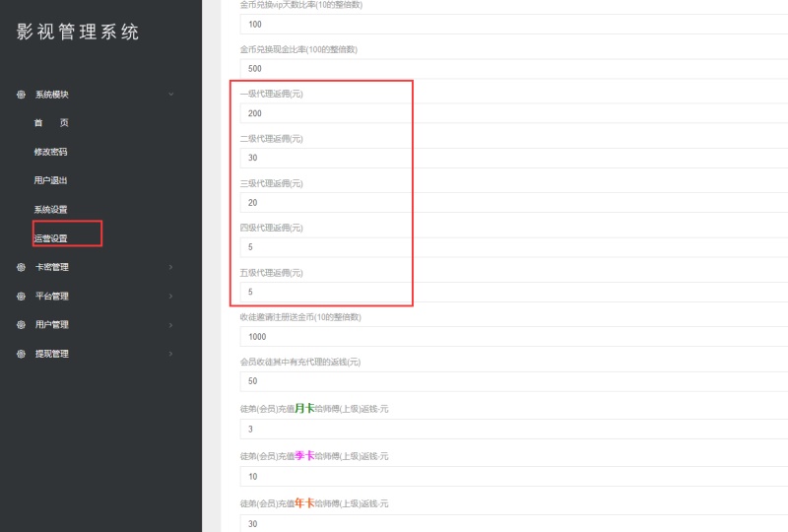Focus the 一级代理返佣 input field
The image size is (788, 532).
[x=513, y=113]
